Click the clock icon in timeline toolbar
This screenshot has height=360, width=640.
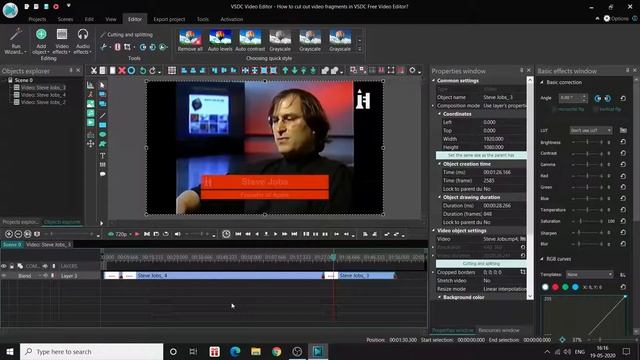click(x=226, y=234)
